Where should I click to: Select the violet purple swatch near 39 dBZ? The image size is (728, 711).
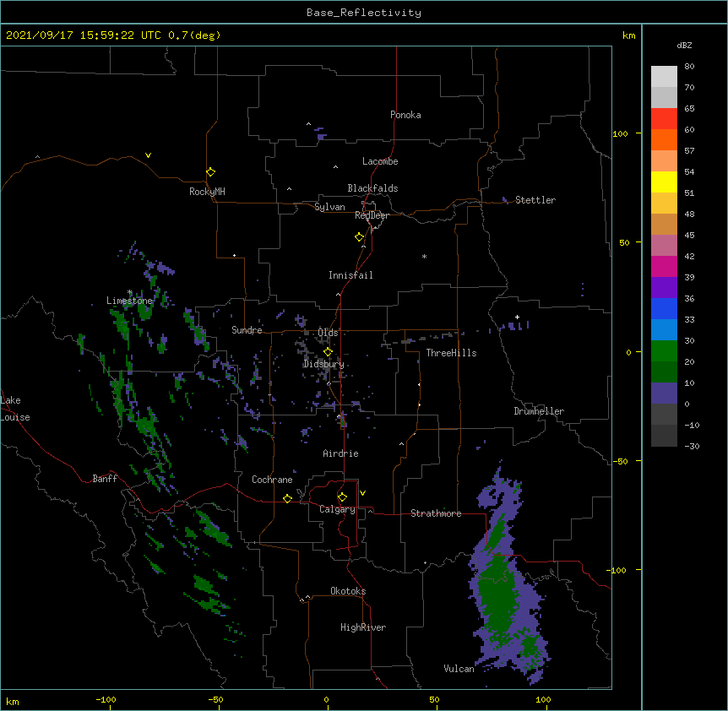coord(664,287)
